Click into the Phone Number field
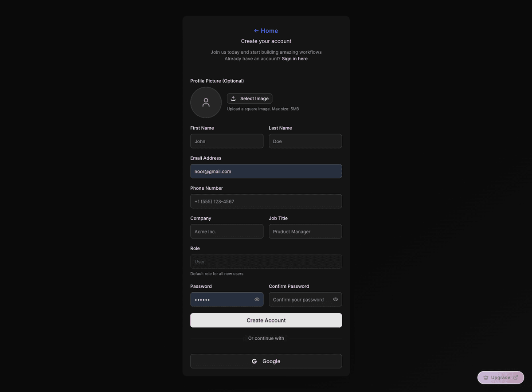Image resolution: width=532 pixels, height=392 pixels. click(266, 201)
